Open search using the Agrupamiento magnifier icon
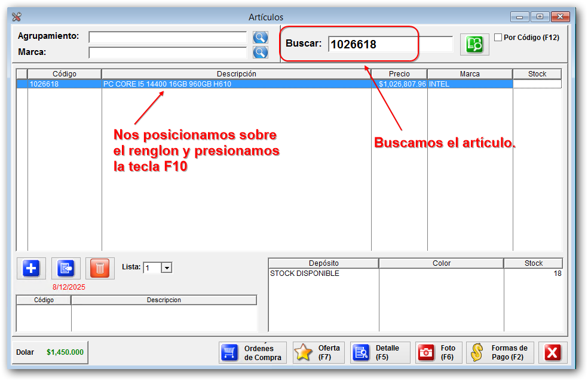Image resolution: width=588 pixels, height=381 pixels. (260, 38)
